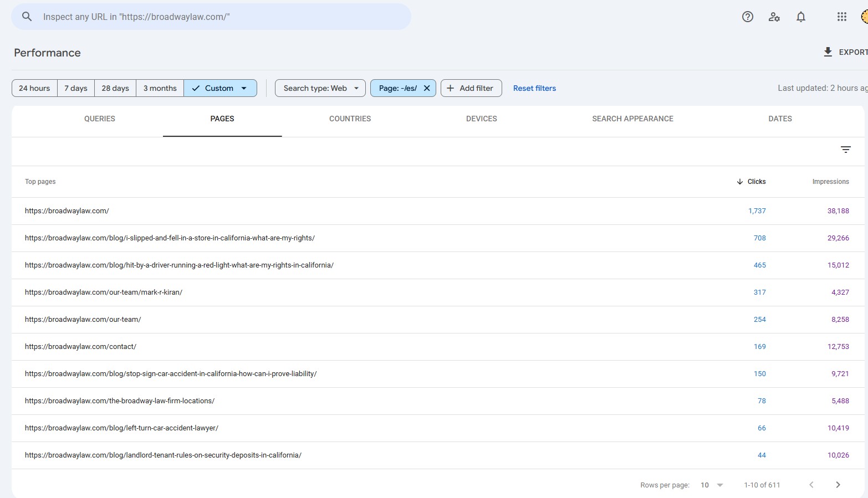Open the table filter rows icon
This screenshot has height=498, width=868.
click(x=845, y=150)
